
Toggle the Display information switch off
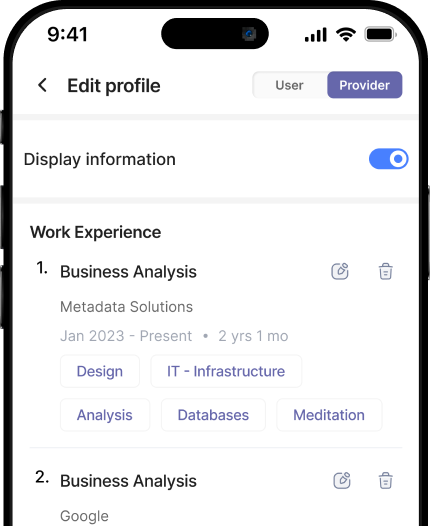click(x=388, y=159)
